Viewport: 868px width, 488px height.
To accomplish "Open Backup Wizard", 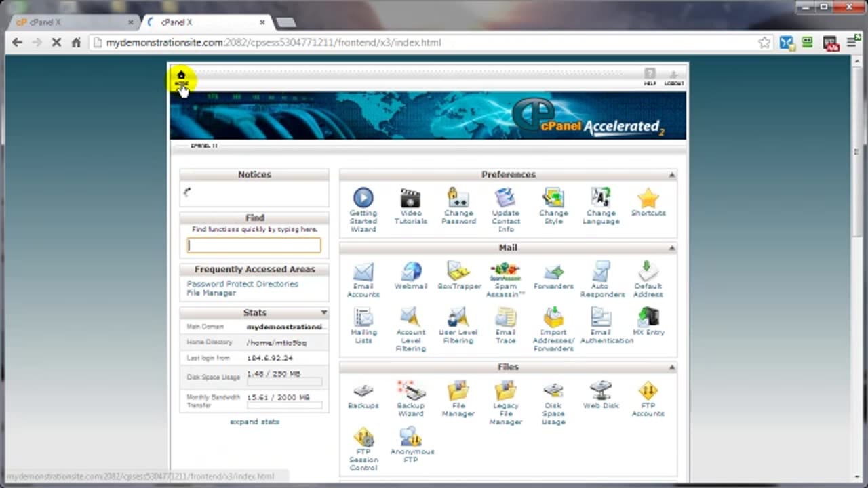I will point(410,399).
